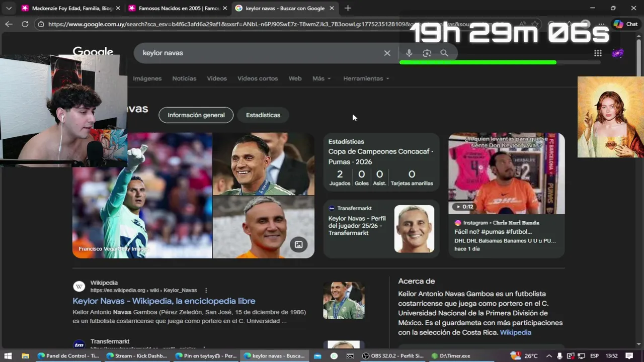Open the ESP language indicator
The height and width of the screenshot is (362, 644).
[594, 356]
